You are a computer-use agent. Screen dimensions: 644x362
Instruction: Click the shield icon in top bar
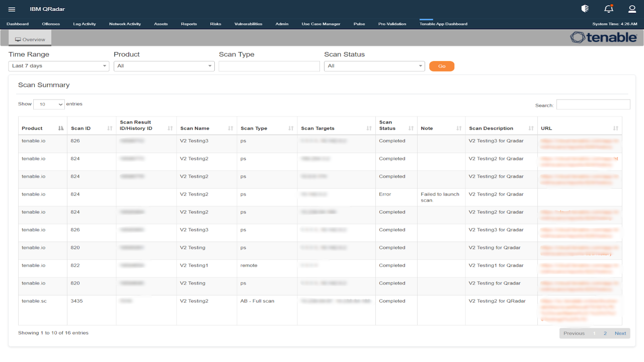point(584,9)
